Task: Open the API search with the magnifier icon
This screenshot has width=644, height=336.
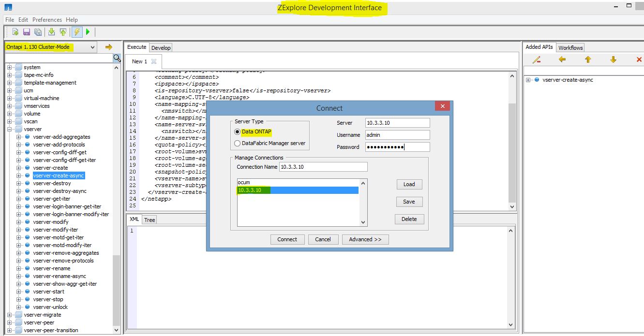Action: 116,58
